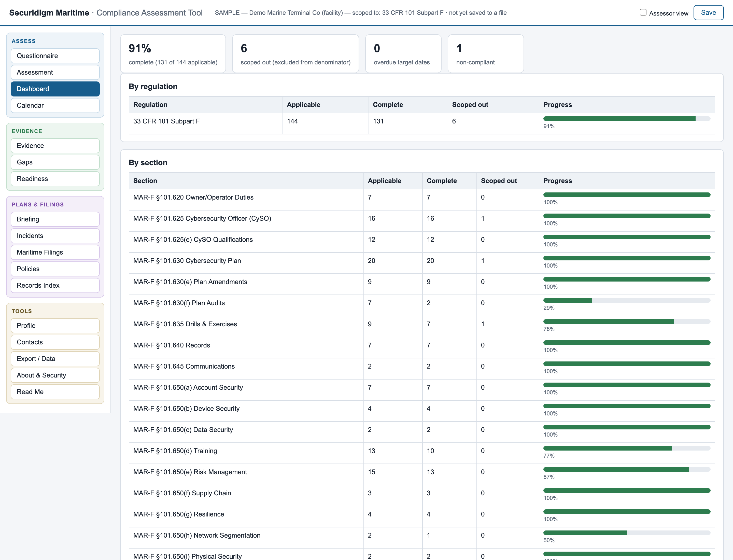Click 'MAR-F §101.630(f) Plan Audits' row
This screenshot has height=560, width=733.
[x=422, y=305]
